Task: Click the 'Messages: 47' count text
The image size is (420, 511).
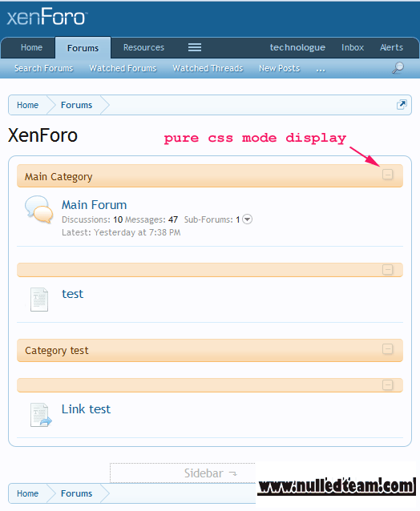Action: [151, 219]
